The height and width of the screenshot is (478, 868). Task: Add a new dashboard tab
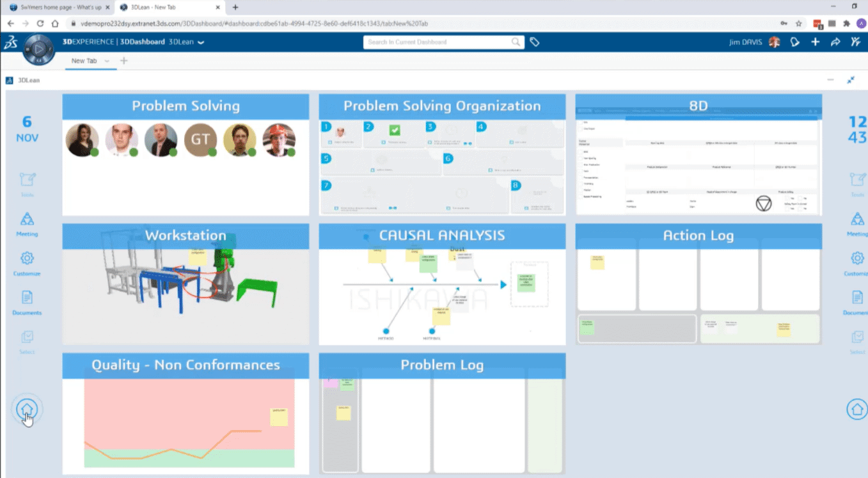click(124, 61)
